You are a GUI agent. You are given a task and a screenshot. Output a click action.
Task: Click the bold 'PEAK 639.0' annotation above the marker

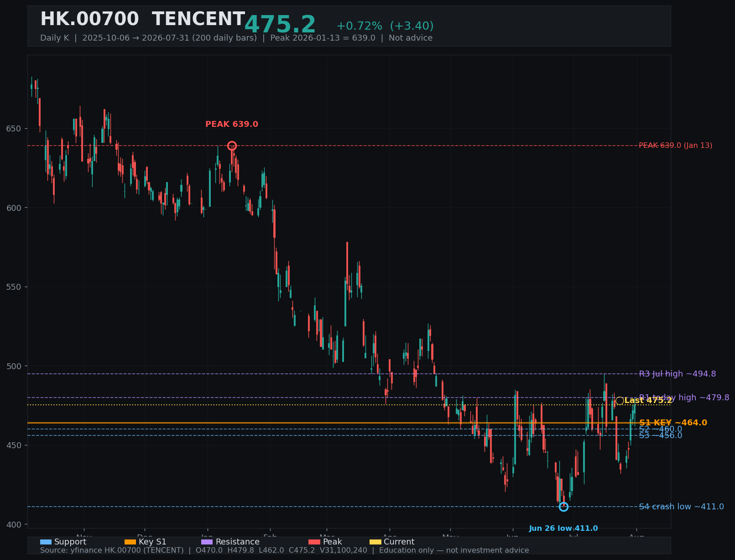(x=232, y=124)
